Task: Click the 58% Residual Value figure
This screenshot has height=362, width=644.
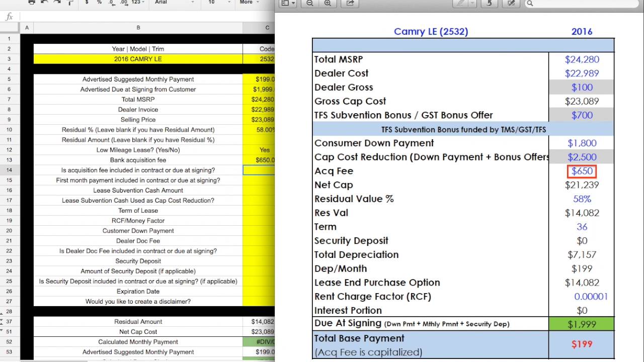Action: click(x=582, y=199)
